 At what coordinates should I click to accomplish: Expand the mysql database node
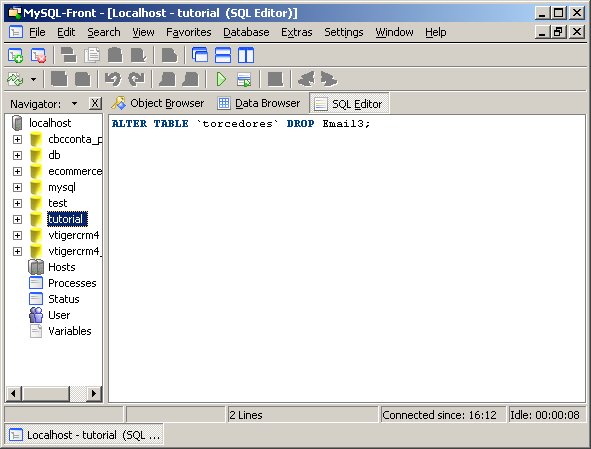(17, 187)
